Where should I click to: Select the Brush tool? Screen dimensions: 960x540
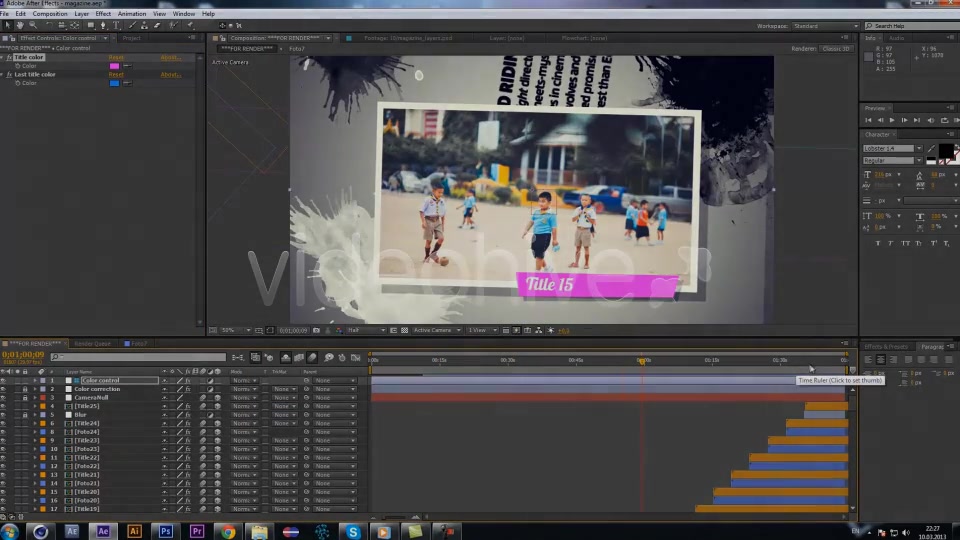point(132,26)
